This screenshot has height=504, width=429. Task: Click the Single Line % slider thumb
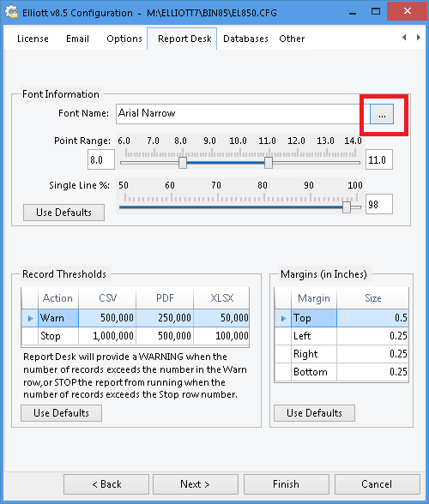[347, 207]
